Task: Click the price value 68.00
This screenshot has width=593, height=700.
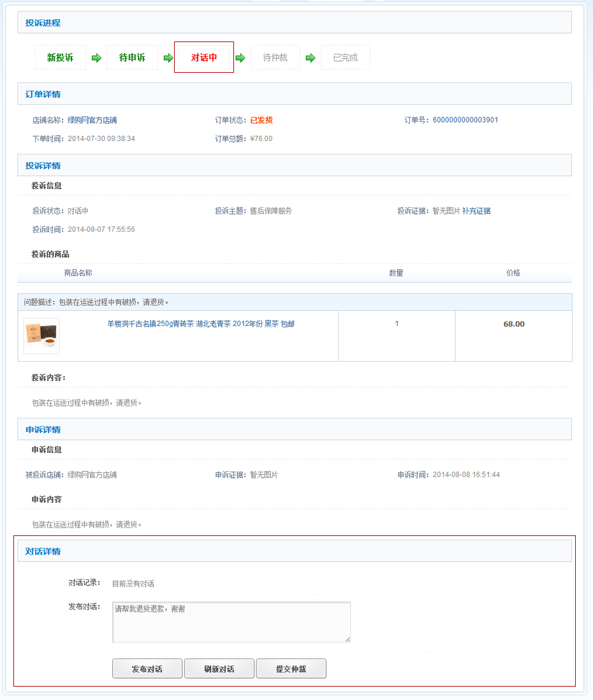Action: coord(514,324)
